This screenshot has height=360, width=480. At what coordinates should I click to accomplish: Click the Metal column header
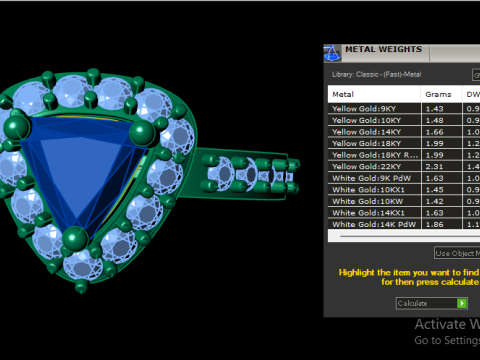point(374,94)
